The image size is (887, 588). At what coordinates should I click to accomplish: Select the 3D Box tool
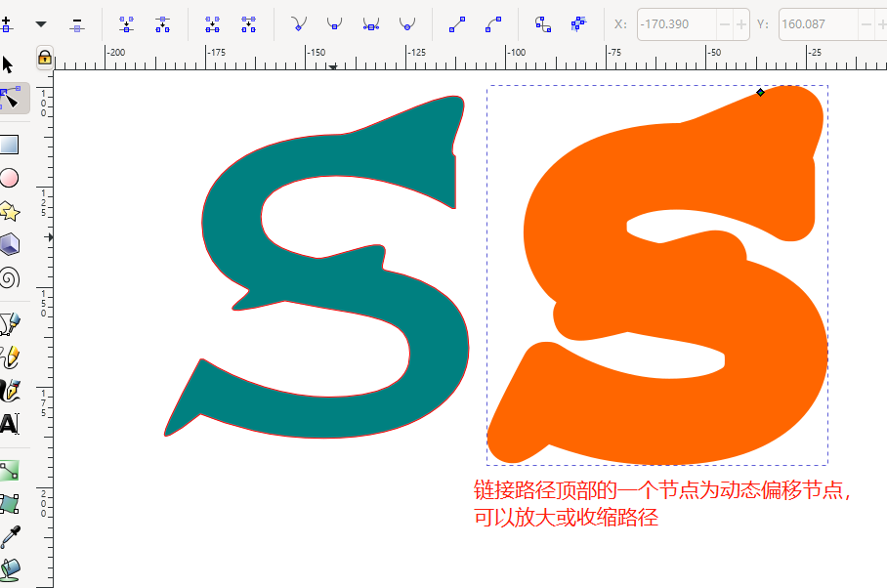(10, 244)
